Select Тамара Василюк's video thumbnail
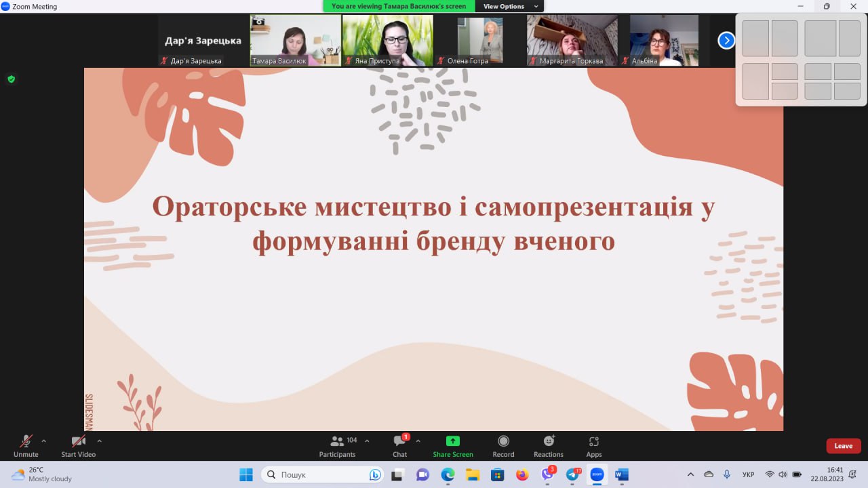 coord(296,41)
